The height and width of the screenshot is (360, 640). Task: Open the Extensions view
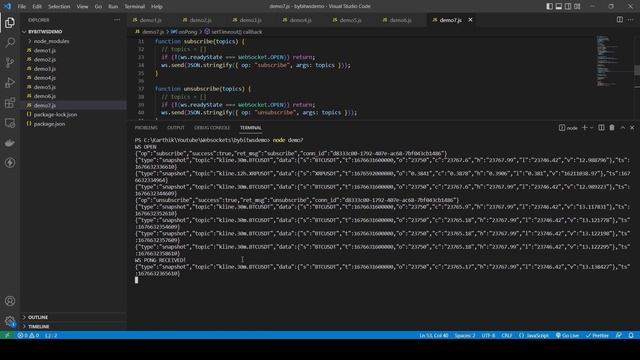pos(10,102)
